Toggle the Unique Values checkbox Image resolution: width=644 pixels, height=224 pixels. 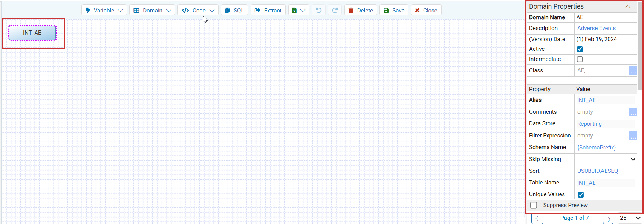[x=581, y=195]
